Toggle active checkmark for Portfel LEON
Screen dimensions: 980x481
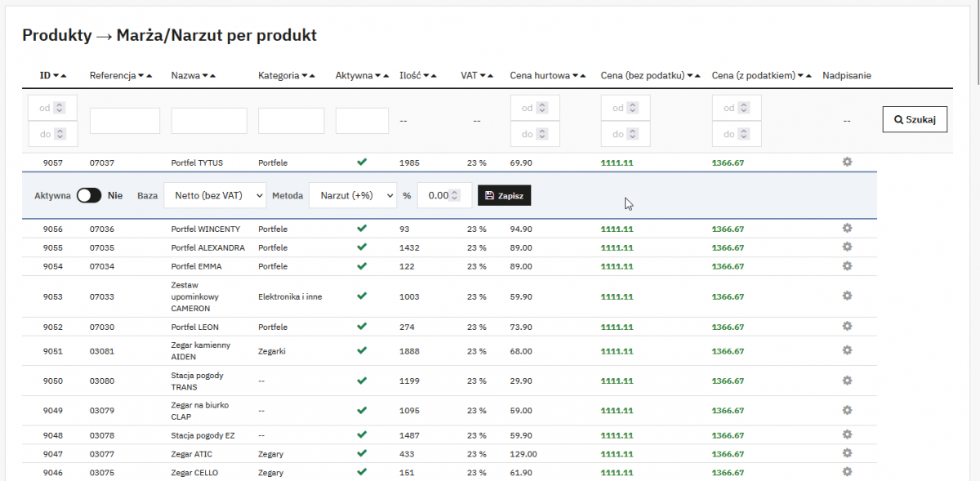362,326
